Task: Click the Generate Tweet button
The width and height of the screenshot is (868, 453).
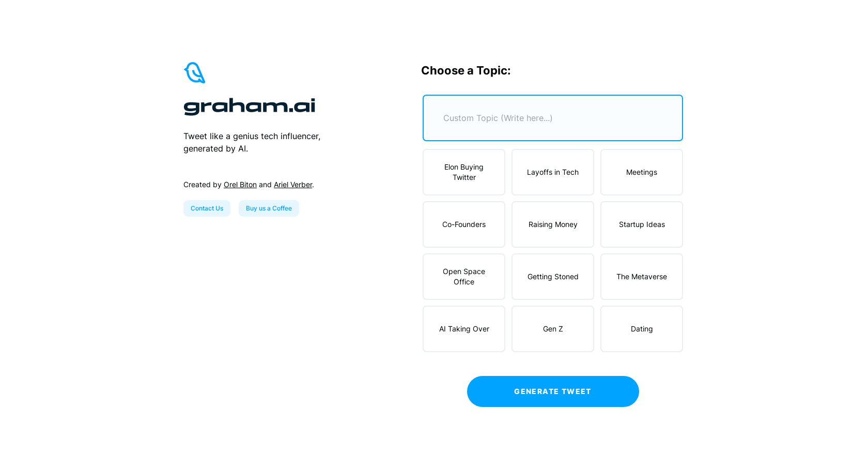Action: point(553,391)
